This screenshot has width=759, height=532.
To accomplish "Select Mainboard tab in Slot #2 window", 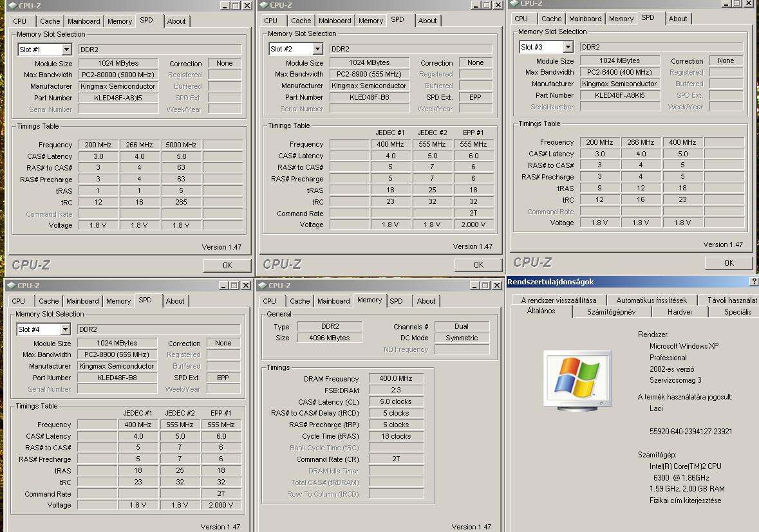I will pos(335,21).
